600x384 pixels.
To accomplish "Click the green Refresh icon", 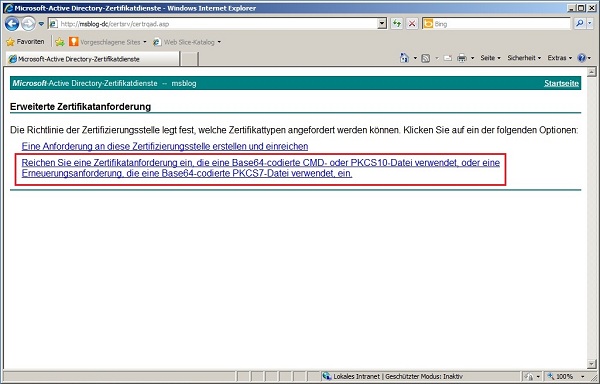I will [x=397, y=24].
